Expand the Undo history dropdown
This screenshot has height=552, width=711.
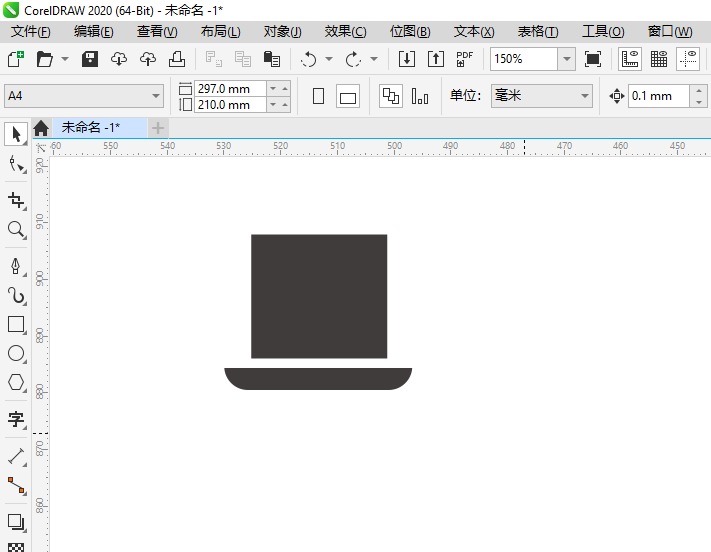[x=329, y=59]
